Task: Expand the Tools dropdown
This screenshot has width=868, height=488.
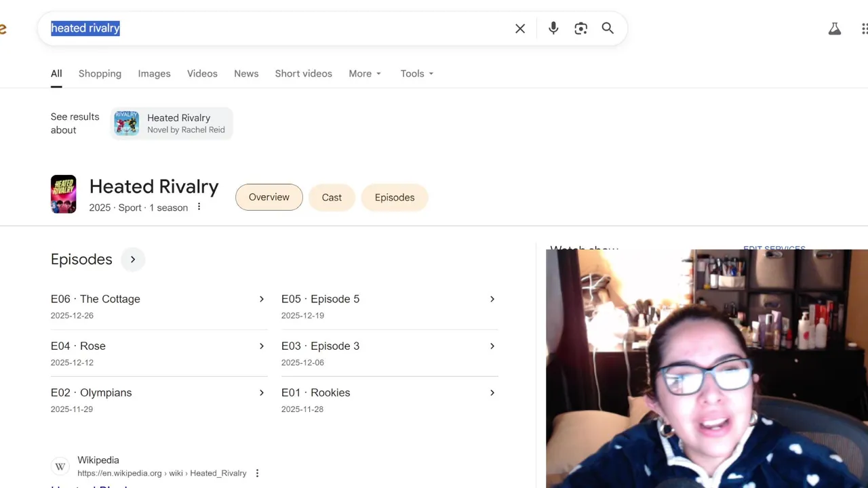Action: point(417,74)
